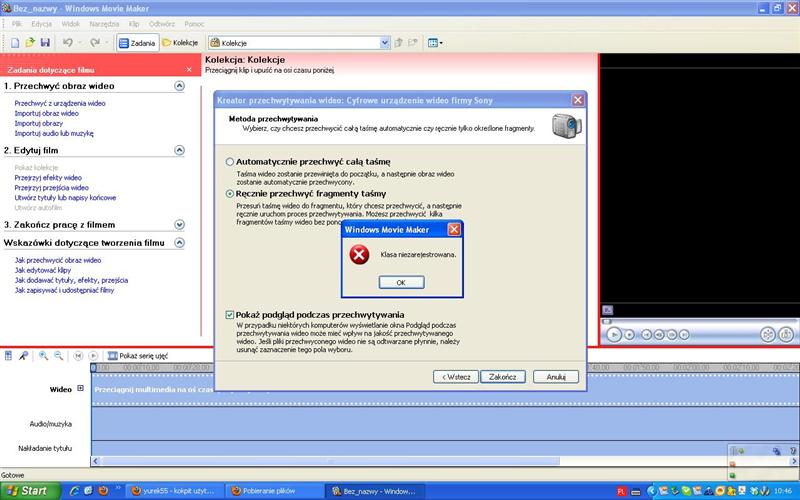The width and height of the screenshot is (800, 500).
Task: Collapse the Edytuj film section
Action: (x=179, y=150)
